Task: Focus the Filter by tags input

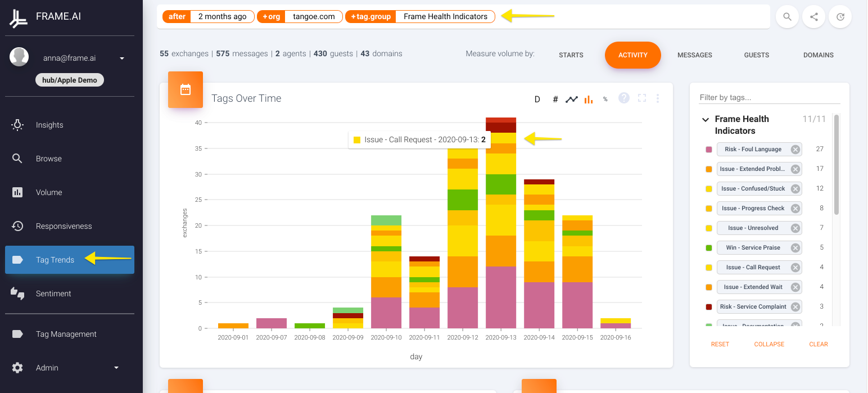Action: [769, 98]
